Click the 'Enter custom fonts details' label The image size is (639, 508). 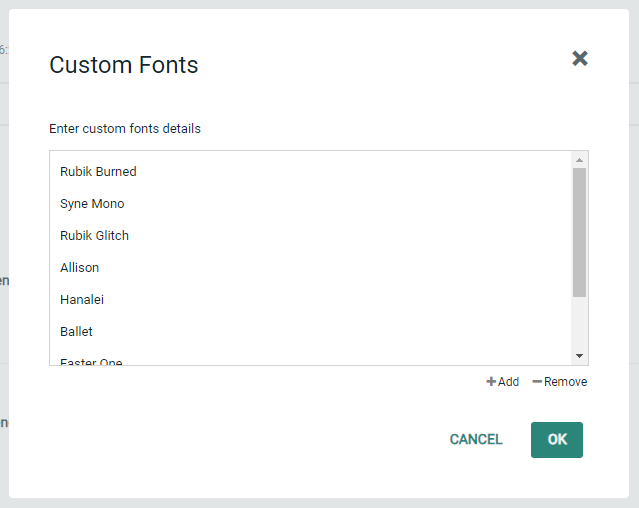click(125, 129)
